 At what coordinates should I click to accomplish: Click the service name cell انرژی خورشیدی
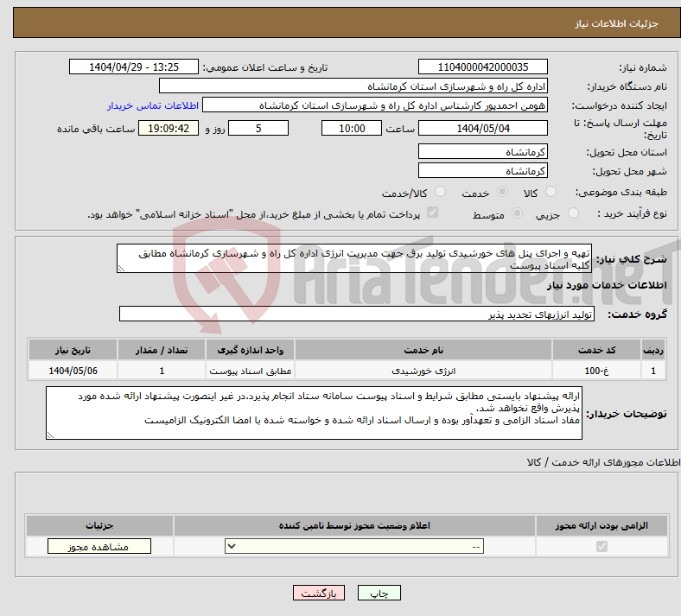tap(423, 371)
